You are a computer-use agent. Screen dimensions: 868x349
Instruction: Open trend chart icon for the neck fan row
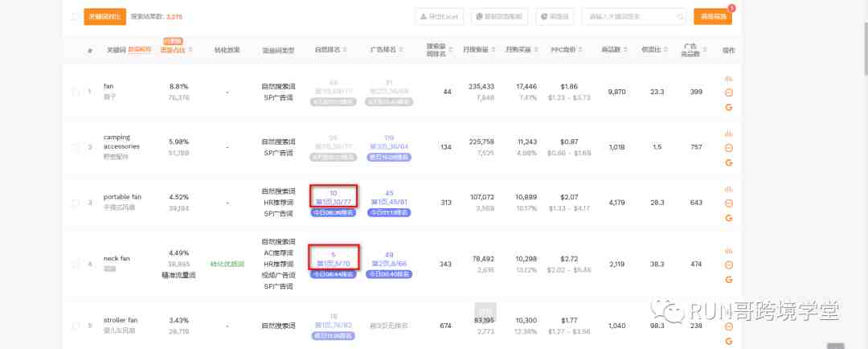coord(729,252)
